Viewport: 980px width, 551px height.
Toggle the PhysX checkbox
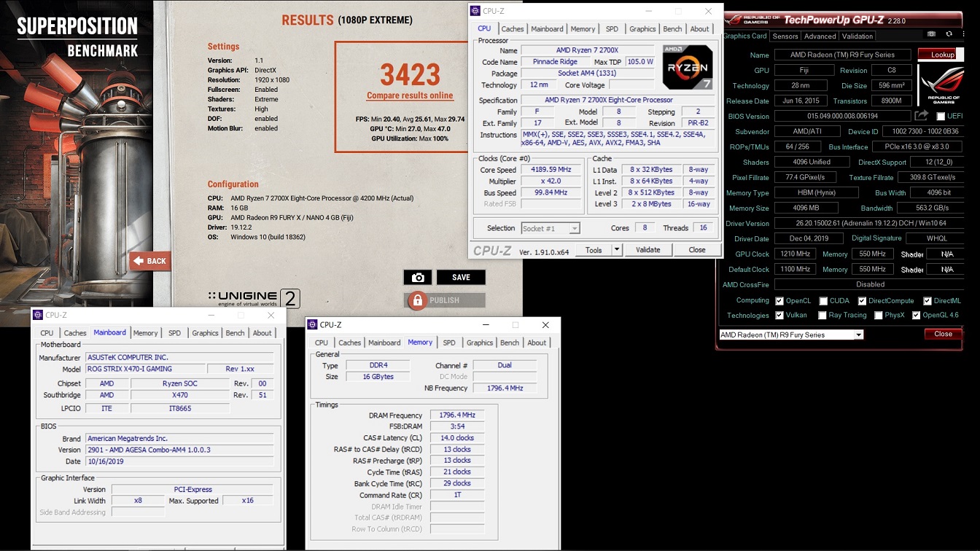pyautogui.click(x=878, y=316)
